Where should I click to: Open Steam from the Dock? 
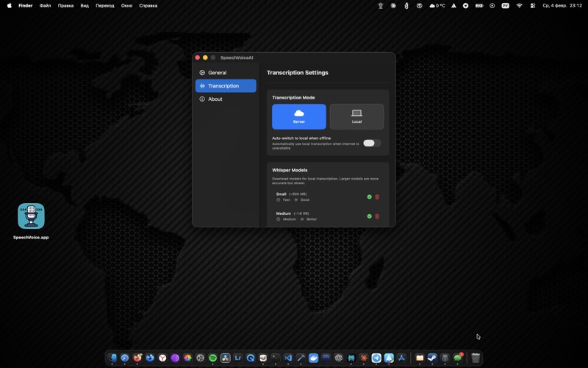click(x=432, y=358)
